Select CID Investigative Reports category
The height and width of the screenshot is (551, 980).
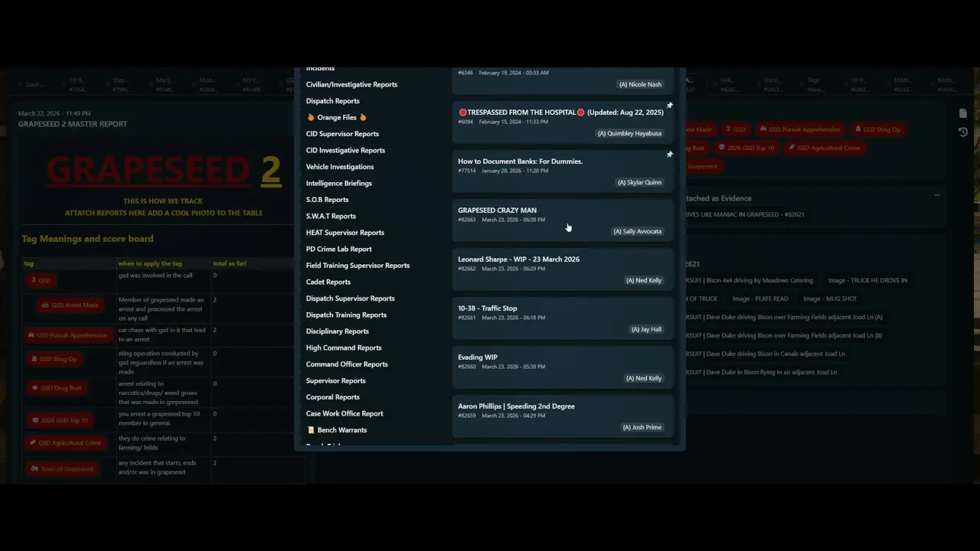pyautogui.click(x=345, y=150)
